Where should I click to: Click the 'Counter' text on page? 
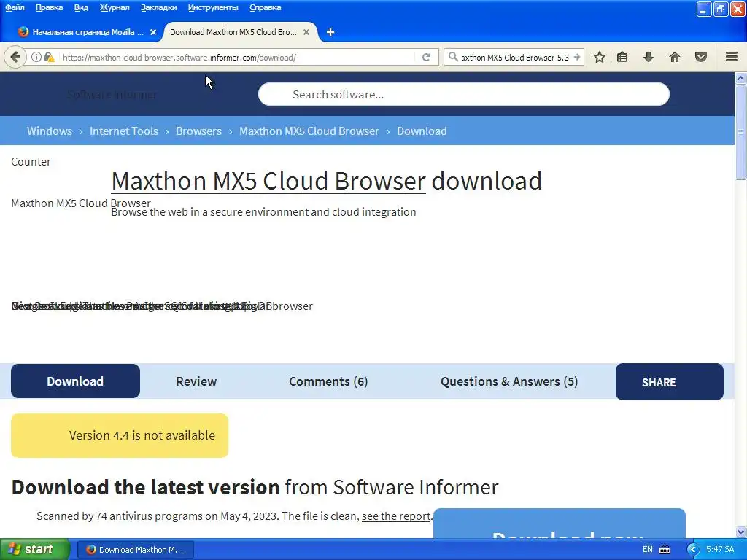pos(31,162)
